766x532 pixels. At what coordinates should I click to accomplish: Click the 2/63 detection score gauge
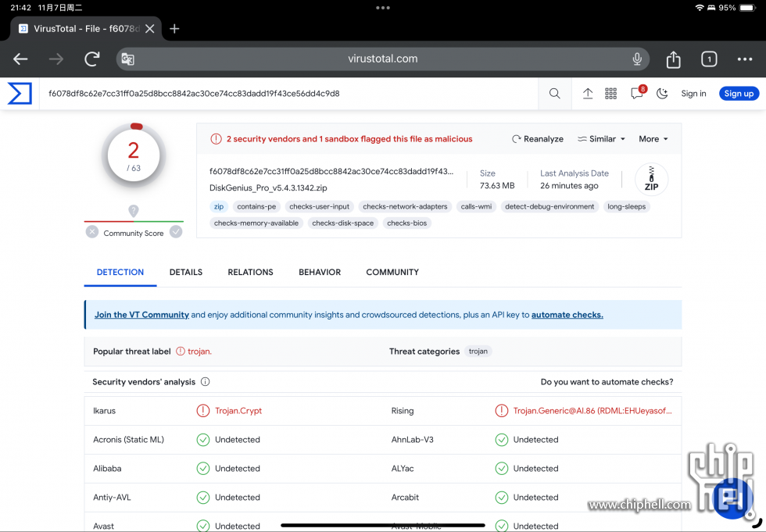pos(134,155)
